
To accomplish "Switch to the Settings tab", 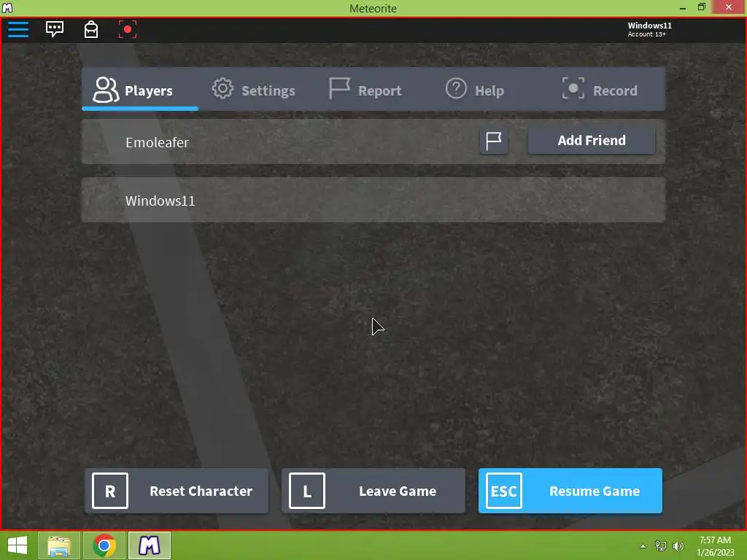I will point(253,90).
